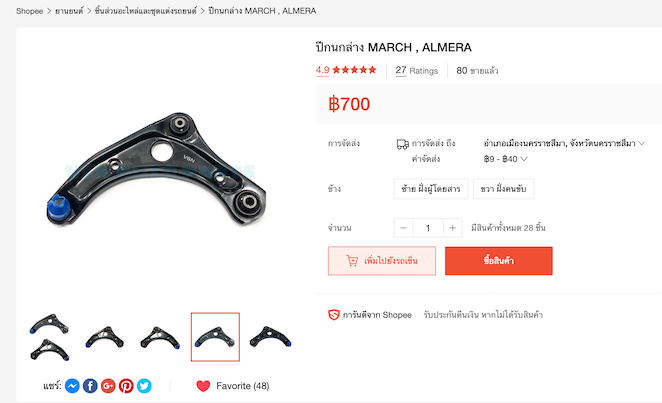
Task: Click the Shopee guarantee shield icon
Action: [334, 315]
